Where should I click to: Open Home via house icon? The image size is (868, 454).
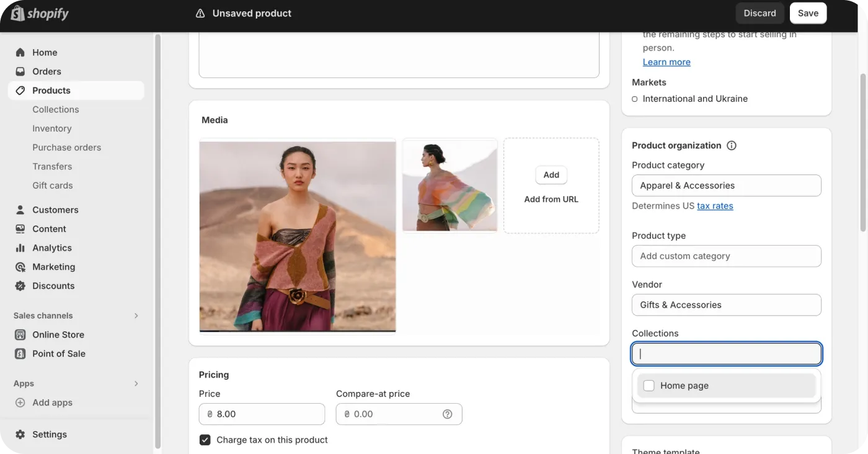[x=20, y=53]
